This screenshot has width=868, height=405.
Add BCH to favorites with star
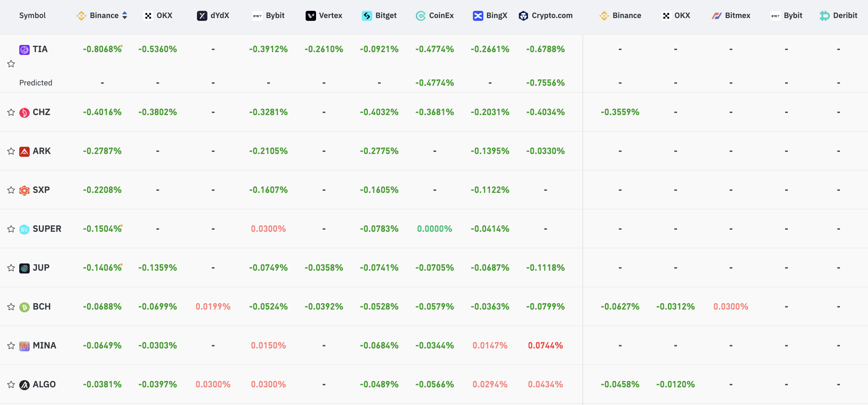pos(11,307)
